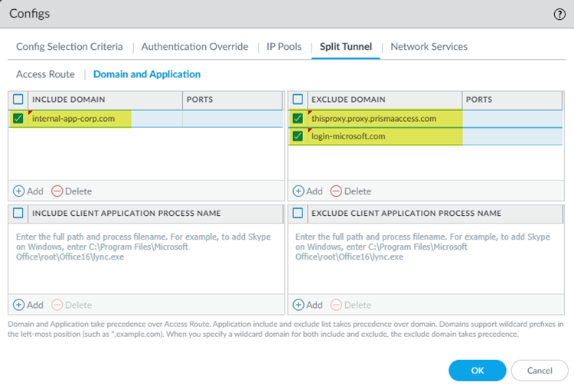This screenshot has height=392, width=574.
Task: Add an include client application process name
Action: pyautogui.click(x=28, y=304)
